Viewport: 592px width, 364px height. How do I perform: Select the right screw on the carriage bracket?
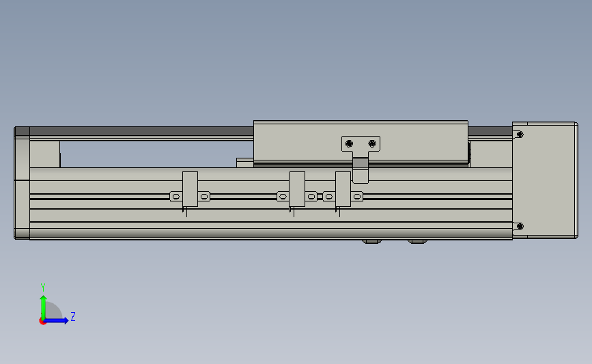tap(372, 143)
